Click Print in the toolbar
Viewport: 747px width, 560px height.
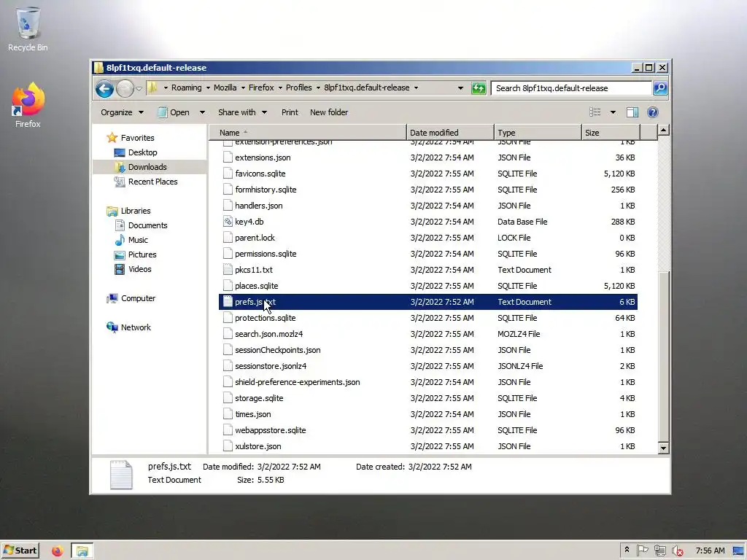[290, 112]
